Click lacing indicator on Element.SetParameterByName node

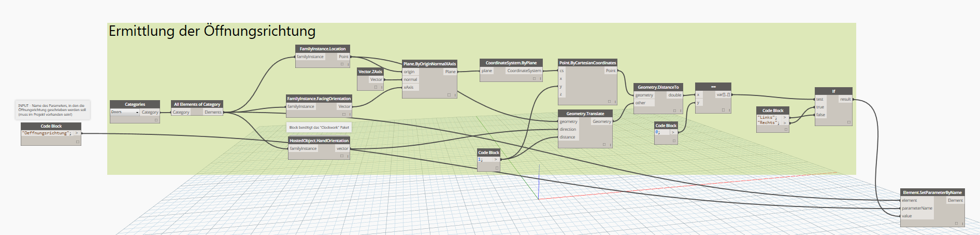(962, 224)
